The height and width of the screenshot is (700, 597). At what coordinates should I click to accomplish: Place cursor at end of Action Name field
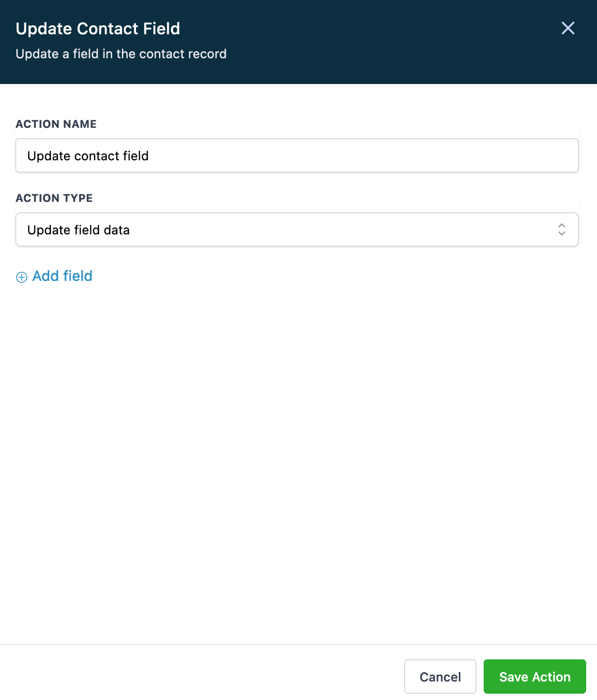pyautogui.click(x=361, y=155)
